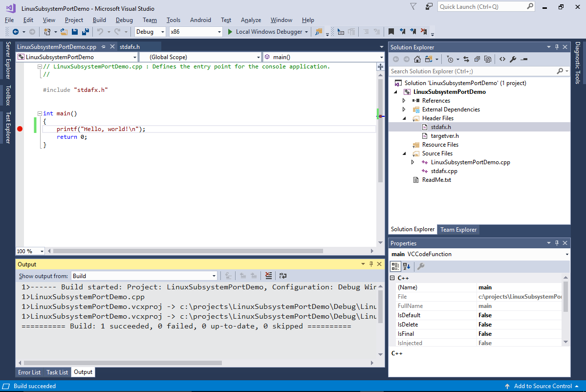Click the Undo arrow icon

(100, 32)
